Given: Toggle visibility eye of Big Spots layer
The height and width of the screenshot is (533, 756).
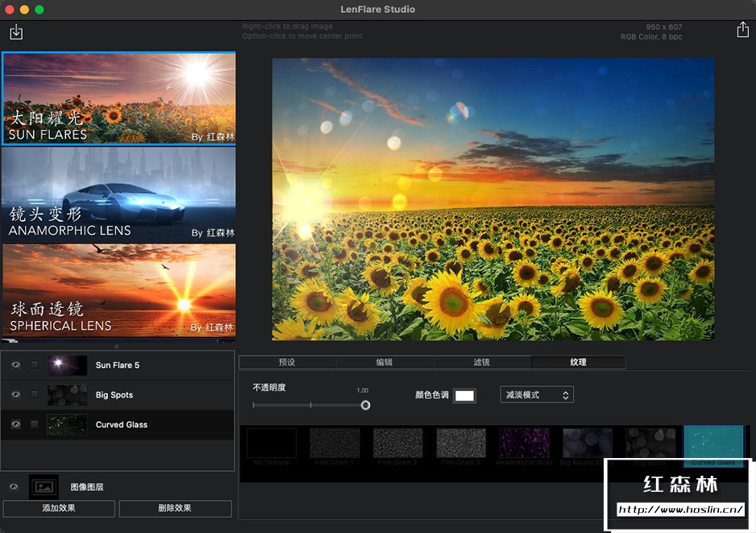Looking at the screenshot, I should 16,394.
